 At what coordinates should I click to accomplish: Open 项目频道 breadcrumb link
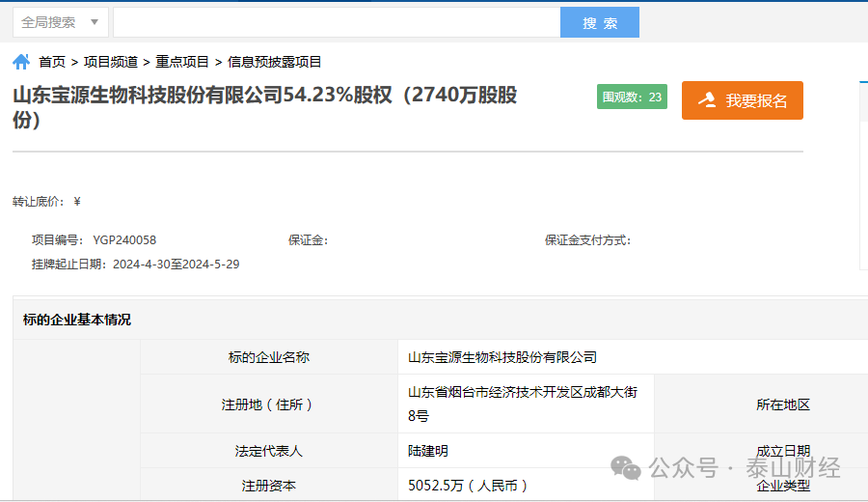pyautogui.click(x=111, y=62)
